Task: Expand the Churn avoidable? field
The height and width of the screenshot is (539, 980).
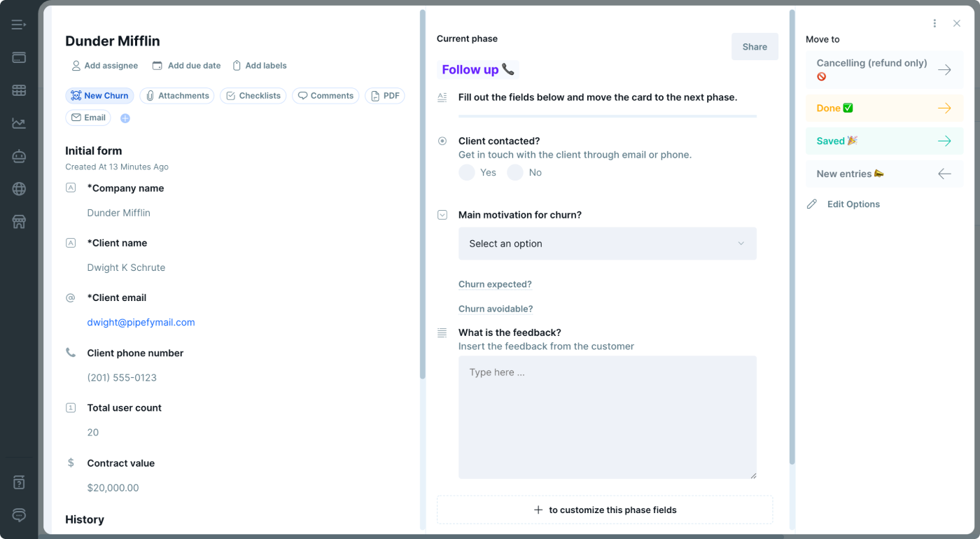Action: 496,309
